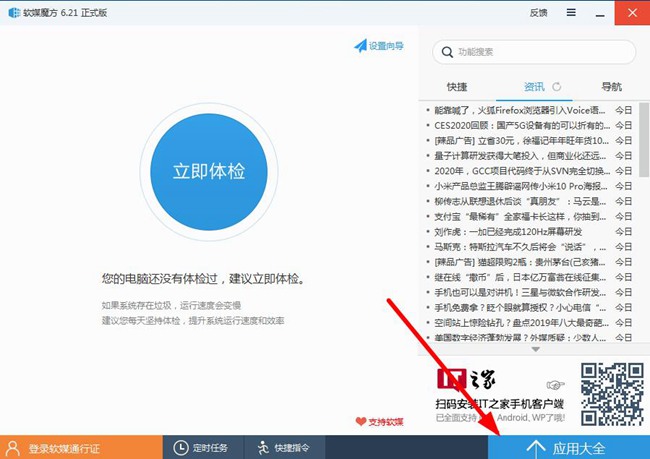The height and width of the screenshot is (459, 650).
Task: Click the up arrow icon beside 应用大全
Action: [x=536, y=449]
